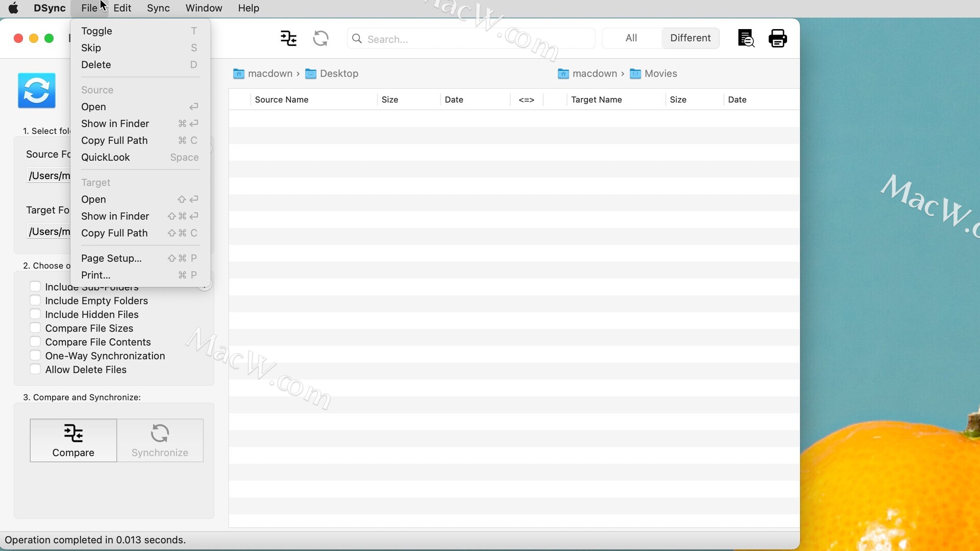Open the DSync application menu
980x551 pixels.
pyautogui.click(x=50, y=8)
